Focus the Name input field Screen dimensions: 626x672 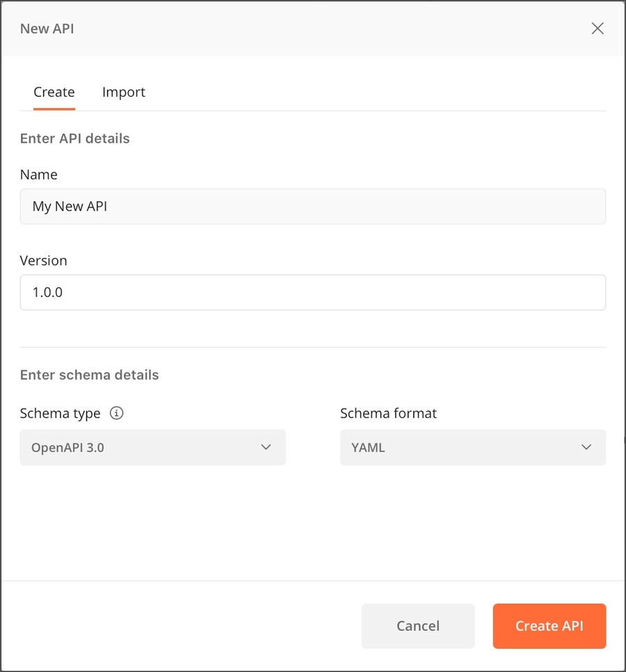312,207
